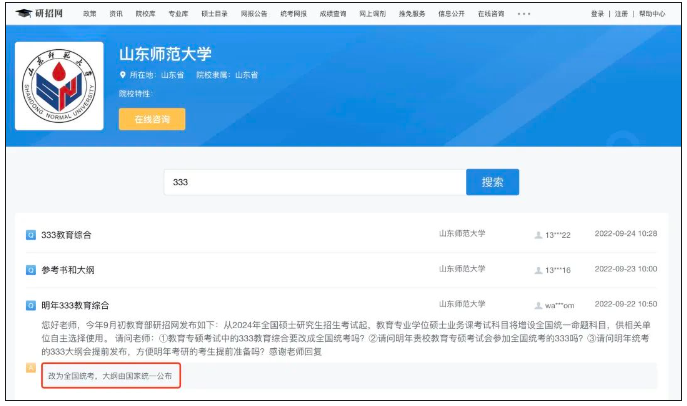The height and width of the screenshot is (406, 687).
Task: Click user icon next to 13***16
Action: (x=538, y=270)
